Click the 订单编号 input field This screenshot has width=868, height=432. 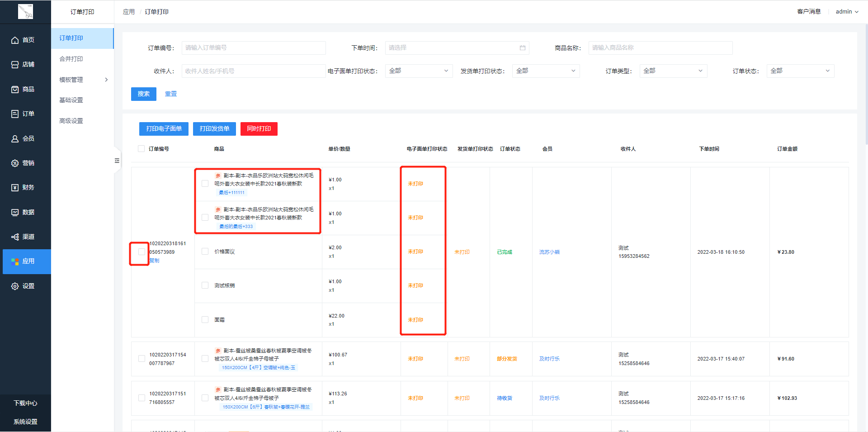(253, 48)
